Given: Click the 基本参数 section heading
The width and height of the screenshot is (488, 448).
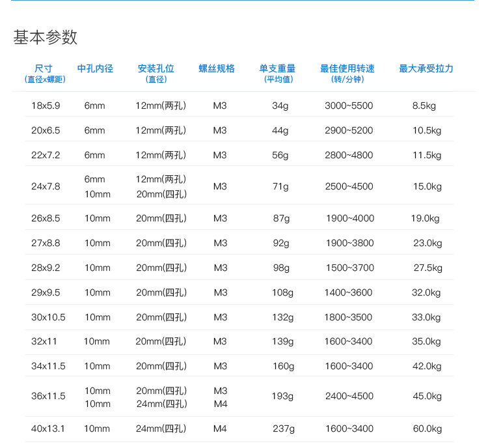Looking at the screenshot, I should coord(46,37).
